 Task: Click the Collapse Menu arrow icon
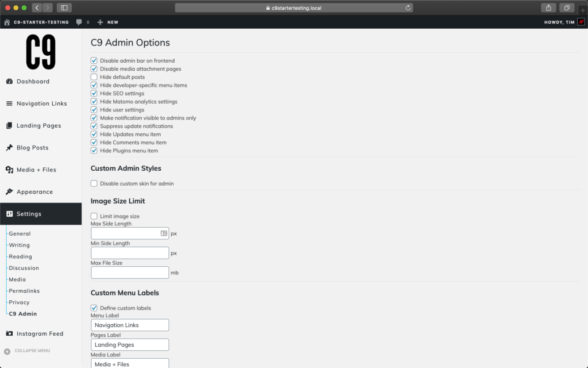point(7,351)
